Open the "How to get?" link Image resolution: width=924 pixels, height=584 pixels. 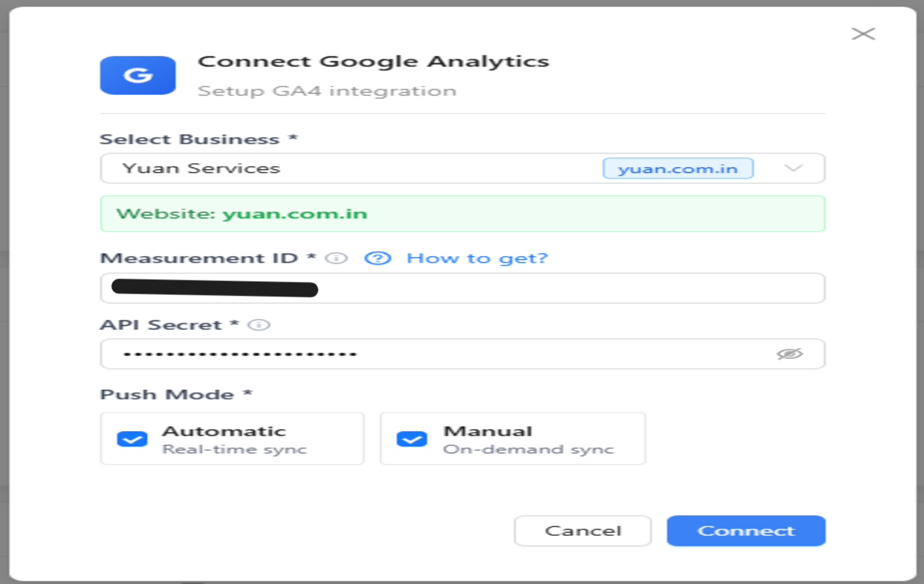click(477, 258)
